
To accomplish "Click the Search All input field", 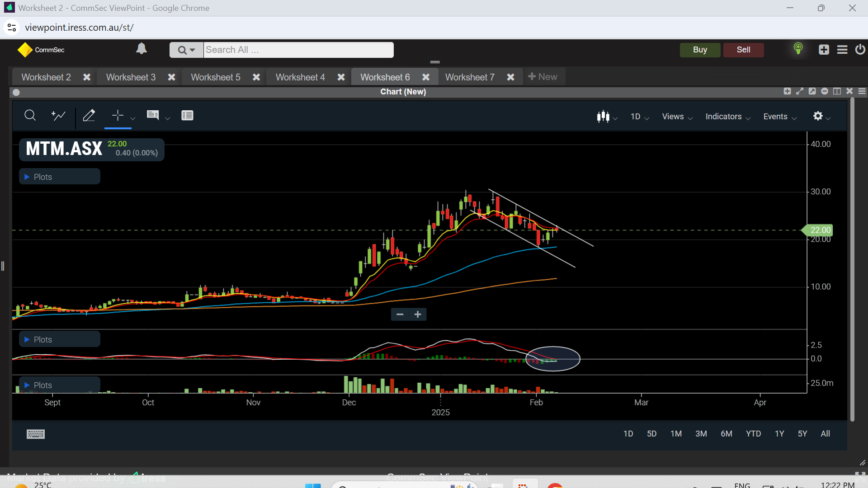I will [x=298, y=50].
